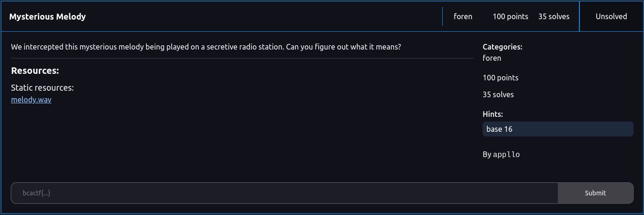Open 35 solves in the sidebar
644x215 pixels.
coord(498,94)
